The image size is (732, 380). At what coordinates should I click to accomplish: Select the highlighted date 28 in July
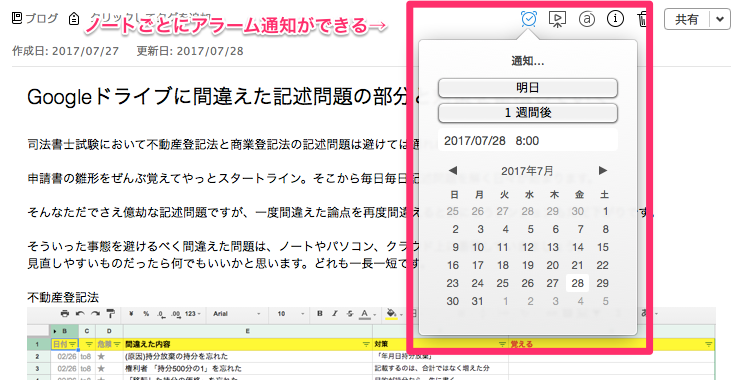pos(577,283)
